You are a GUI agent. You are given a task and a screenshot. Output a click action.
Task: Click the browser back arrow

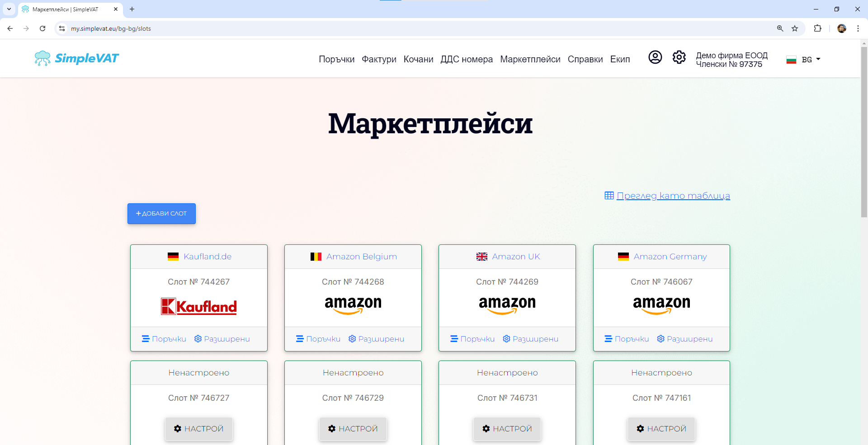(x=10, y=28)
